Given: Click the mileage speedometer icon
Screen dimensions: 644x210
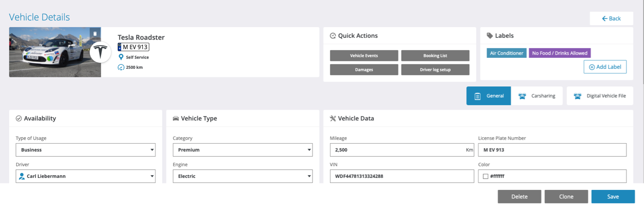Looking at the screenshot, I should pyautogui.click(x=121, y=67).
